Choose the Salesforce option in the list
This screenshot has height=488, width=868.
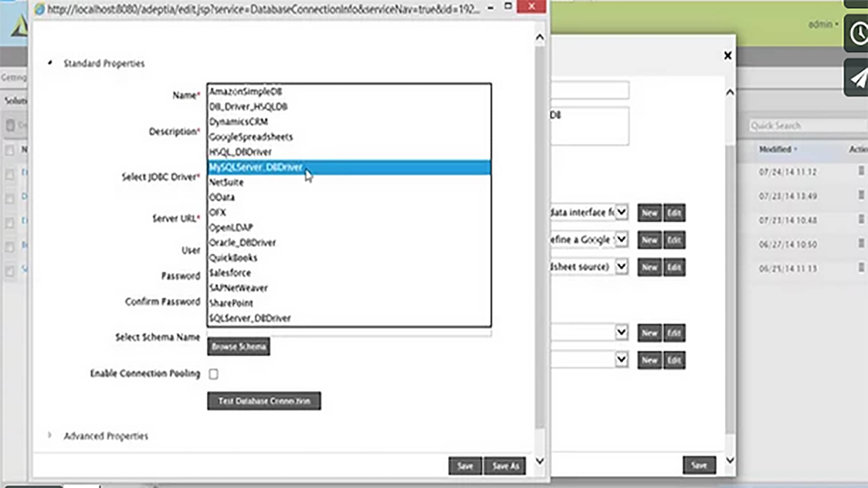pos(230,273)
